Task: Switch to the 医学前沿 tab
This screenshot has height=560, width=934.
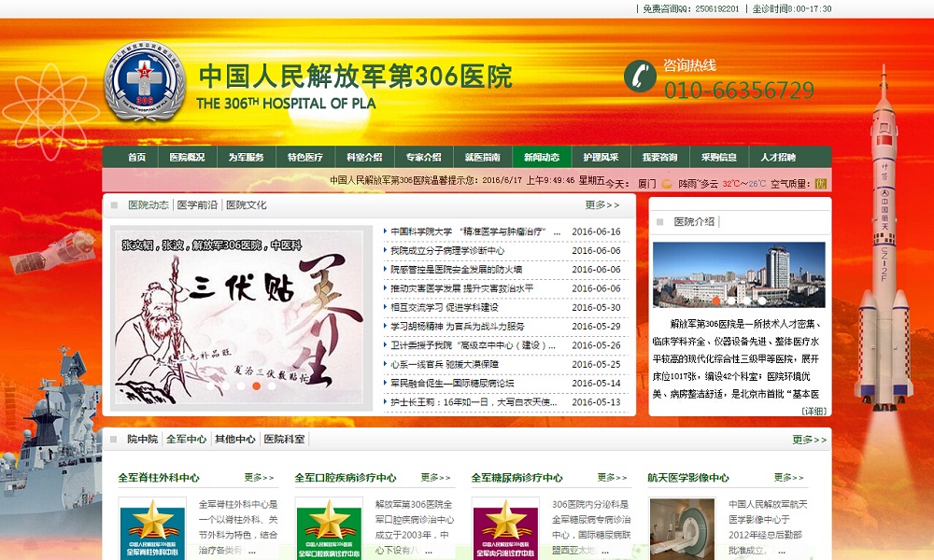Action: [x=197, y=204]
